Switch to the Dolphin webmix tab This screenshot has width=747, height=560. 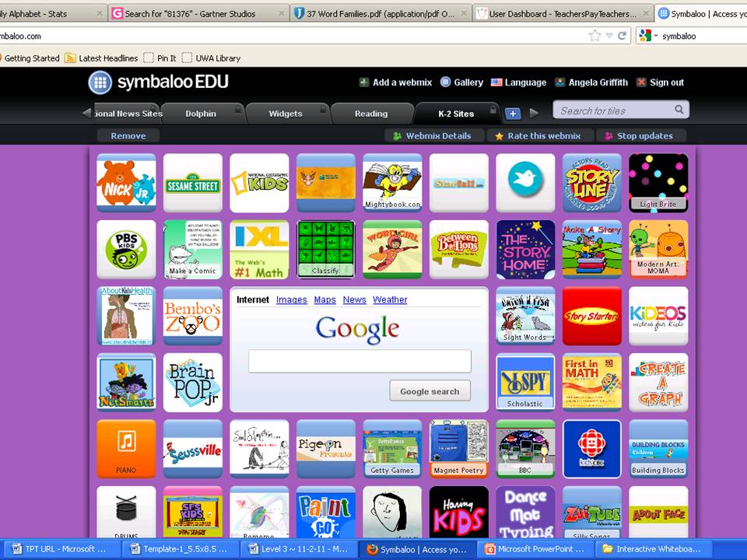(x=202, y=114)
